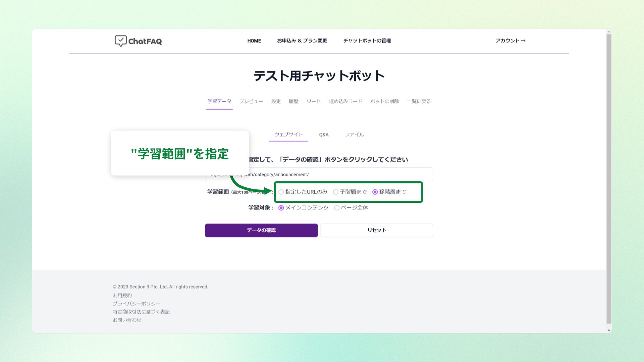This screenshot has height=362, width=644.
Task: Open the アカウント menu arrow
Action: pyautogui.click(x=523, y=41)
